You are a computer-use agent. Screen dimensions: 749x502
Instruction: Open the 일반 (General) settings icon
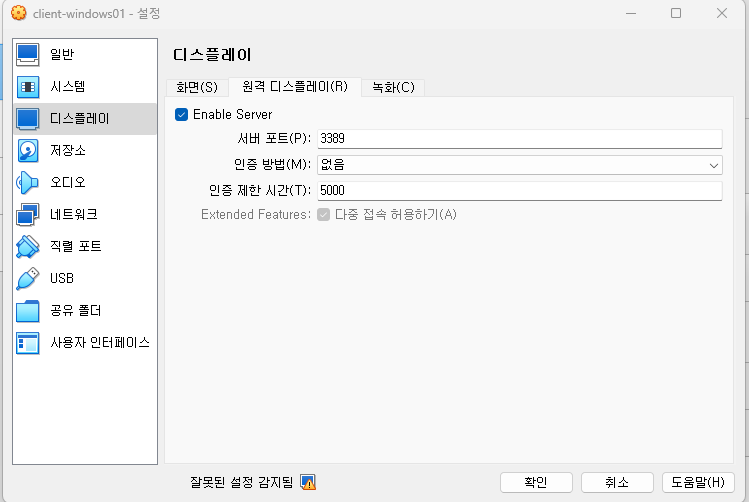(x=28, y=54)
